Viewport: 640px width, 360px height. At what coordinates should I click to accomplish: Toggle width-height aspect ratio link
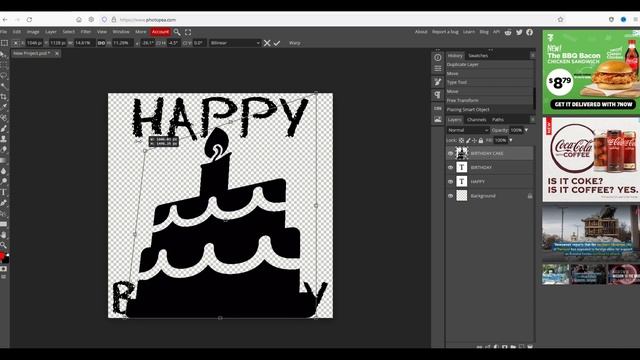(x=101, y=43)
